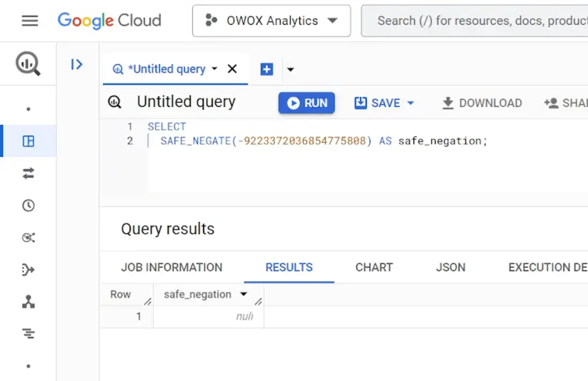Open the SQL workspace sidebar icon
588x381 pixels.
pos(28,141)
